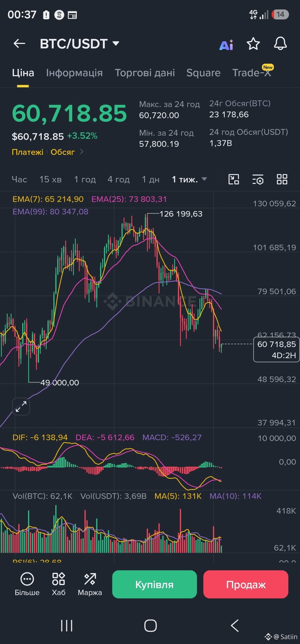Tap the Android back navigation button
Screen dimensions: 300x644
(x=235, y=626)
